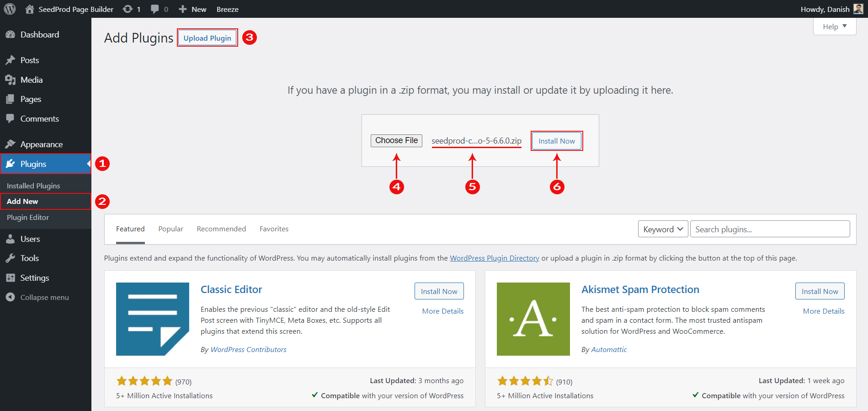Screen dimensions: 868x411
Task: Click the Akismet (910) rating count
Action: [x=564, y=382]
